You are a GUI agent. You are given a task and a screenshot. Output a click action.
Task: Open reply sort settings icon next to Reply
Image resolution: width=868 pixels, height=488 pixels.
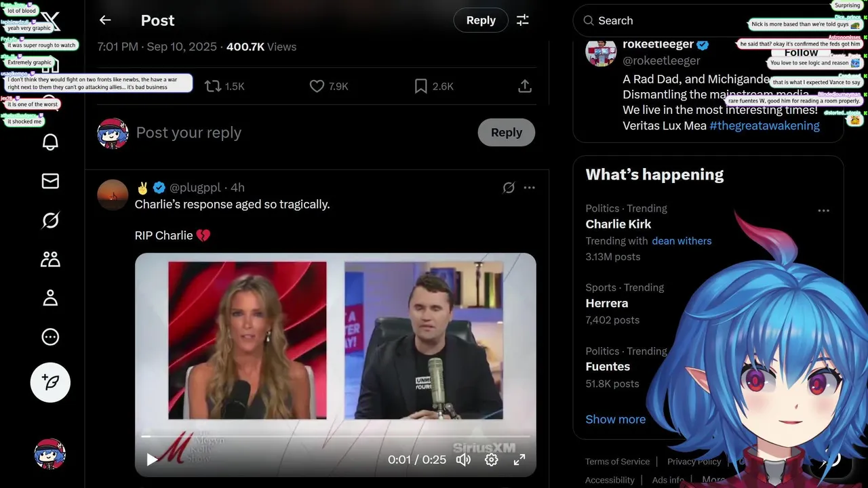pyautogui.click(x=523, y=20)
